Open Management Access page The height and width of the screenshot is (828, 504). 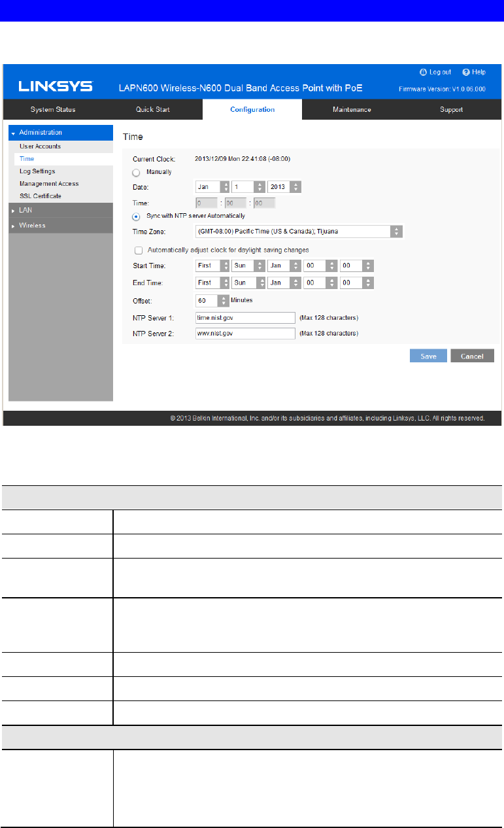click(x=49, y=183)
